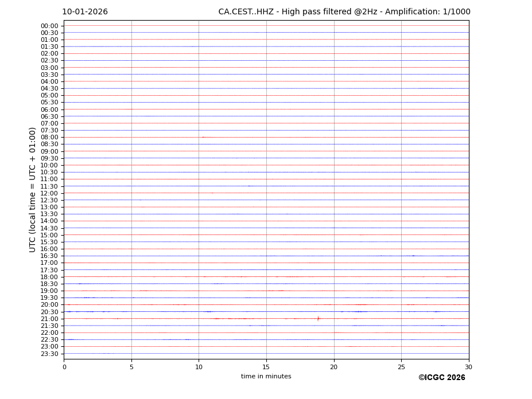The image size is (532, 399).
Task: Click the 12:00 time row label
Action: tap(49, 193)
